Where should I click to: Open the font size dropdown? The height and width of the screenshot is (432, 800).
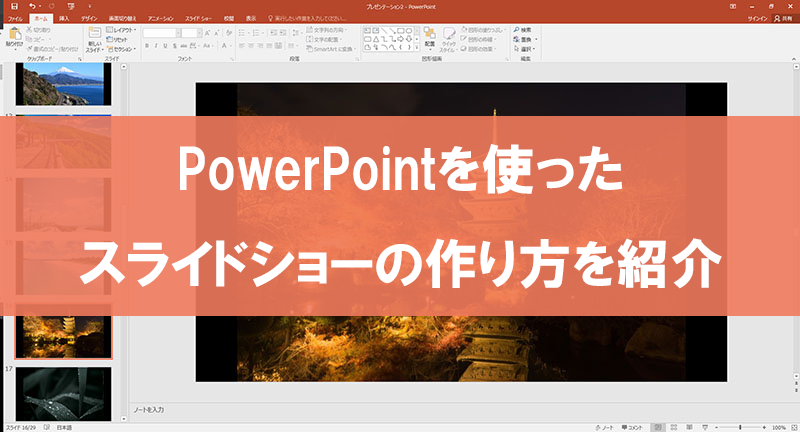point(201,33)
